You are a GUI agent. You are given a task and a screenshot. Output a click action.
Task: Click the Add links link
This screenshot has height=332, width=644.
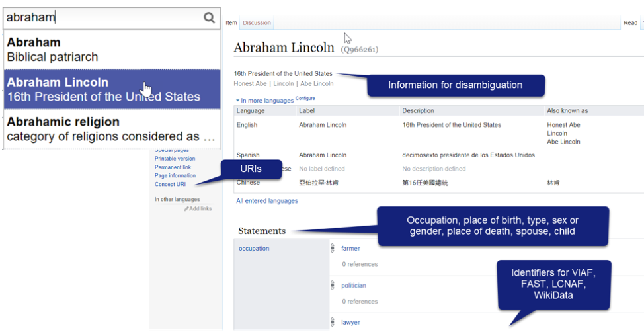pyautogui.click(x=200, y=209)
